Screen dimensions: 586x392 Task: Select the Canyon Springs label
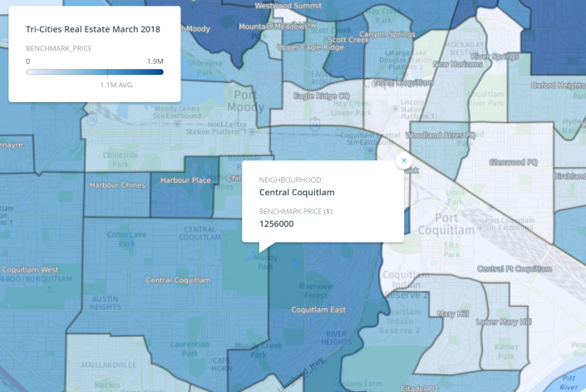pyautogui.click(x=387, y=34)
